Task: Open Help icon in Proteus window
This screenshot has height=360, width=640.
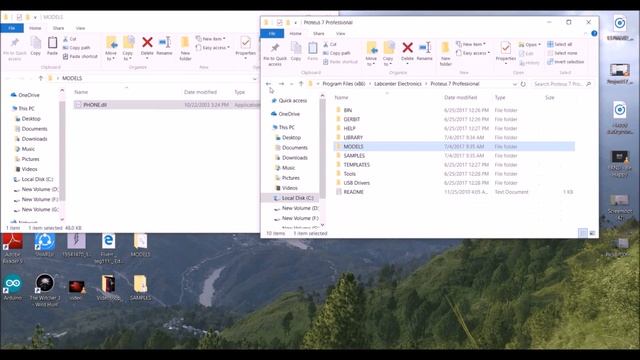Action: [594, 33]
